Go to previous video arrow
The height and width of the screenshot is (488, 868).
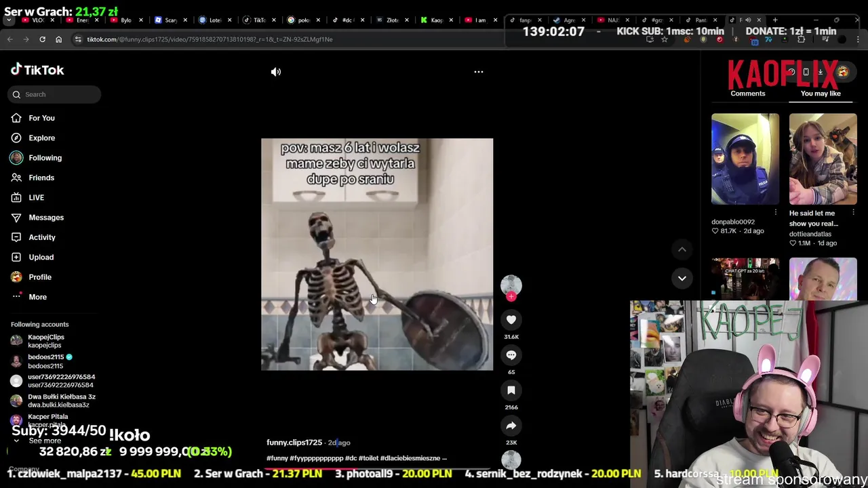682,249
